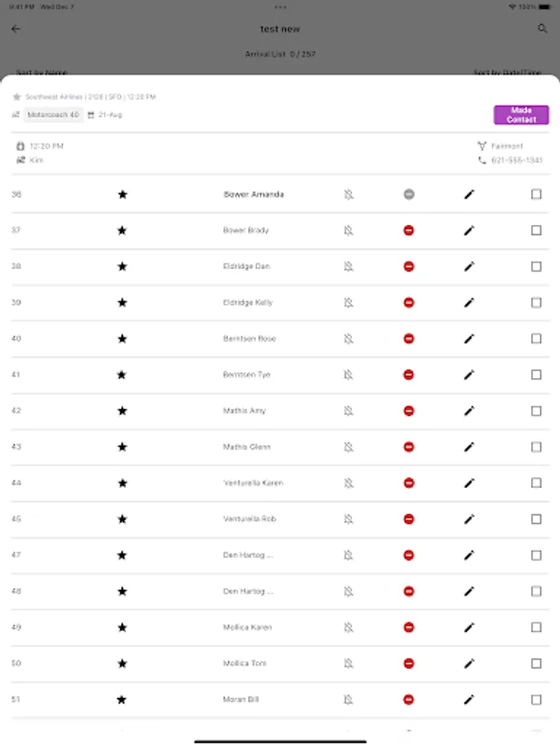Click the red minus icon for Mollica Tom

click(408, 664)
